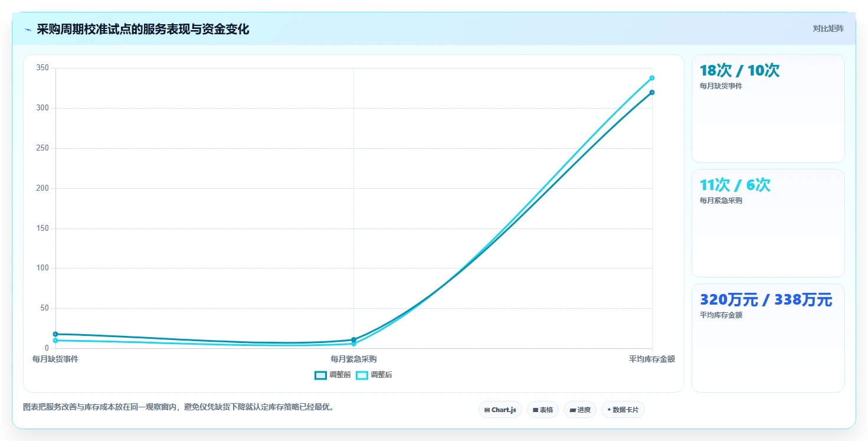Click 调整前 data point at 平均库存金额
This screenshot has width=868, height=441.
coord(652,92)
